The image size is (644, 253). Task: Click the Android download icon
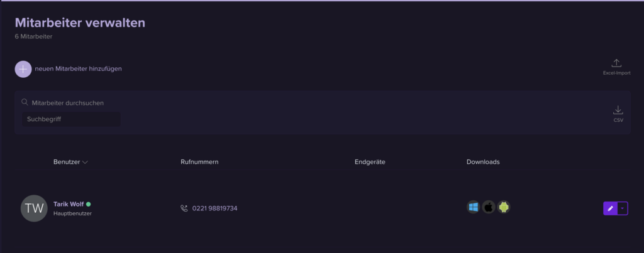click(x=503, y=207)
